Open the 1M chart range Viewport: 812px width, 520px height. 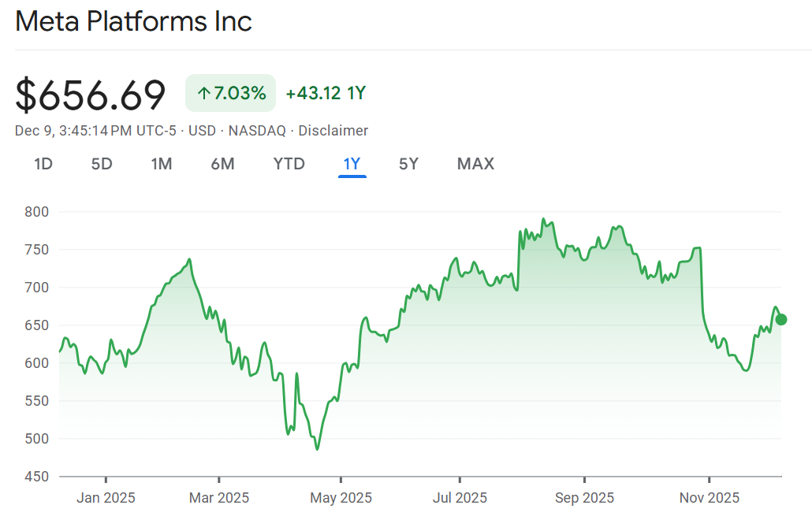pos(162,164)
